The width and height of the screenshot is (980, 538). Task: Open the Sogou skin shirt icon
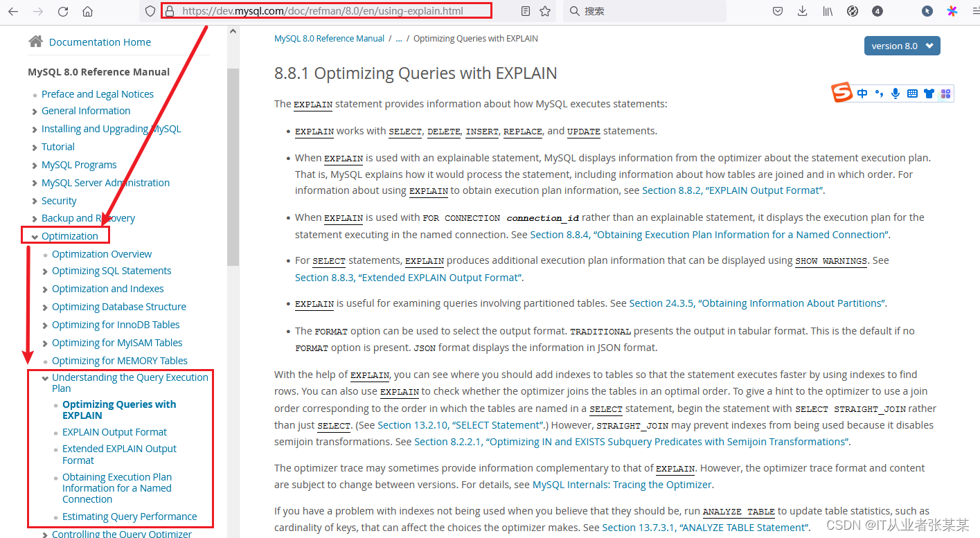click(929, 93)
